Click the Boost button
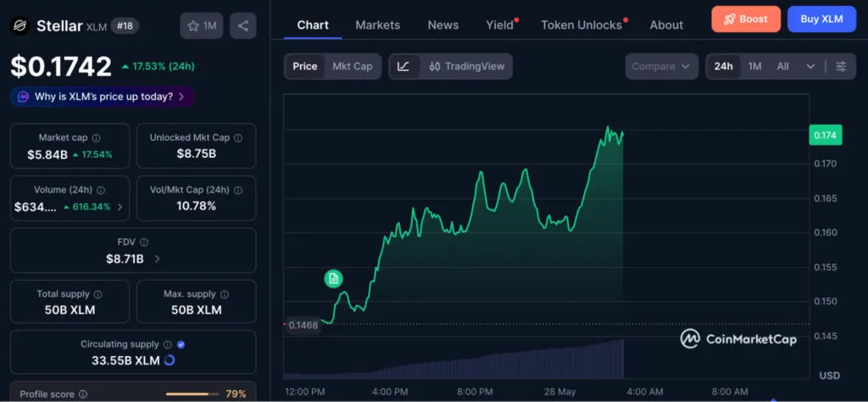 pos(746,20)
